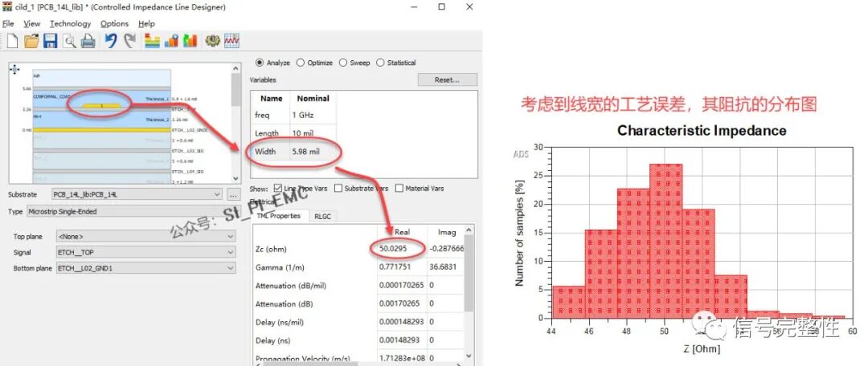Open the Signal dropdown ETCH__TOP

pyautogui.click(x=146, y=252)
